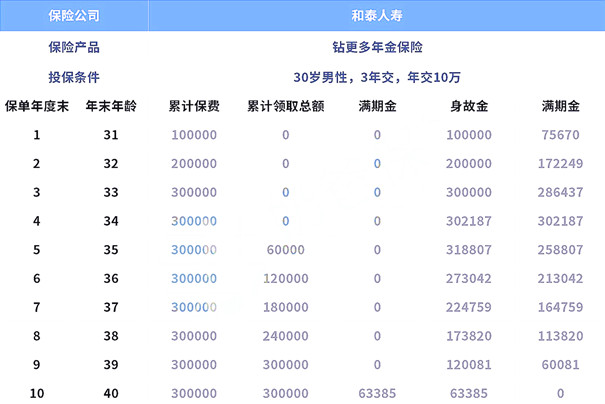Click the cumulative withdrawal value 60000

(x=286, y=250)
